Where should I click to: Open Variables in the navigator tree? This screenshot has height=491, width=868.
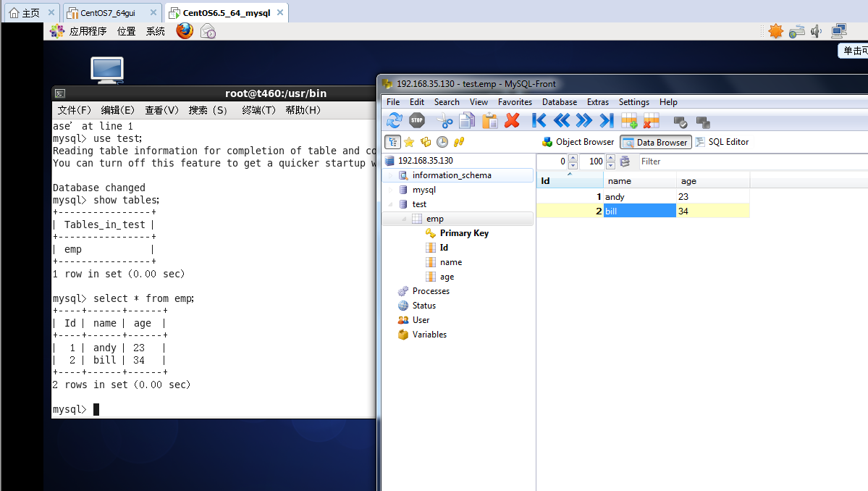(429, 334)
